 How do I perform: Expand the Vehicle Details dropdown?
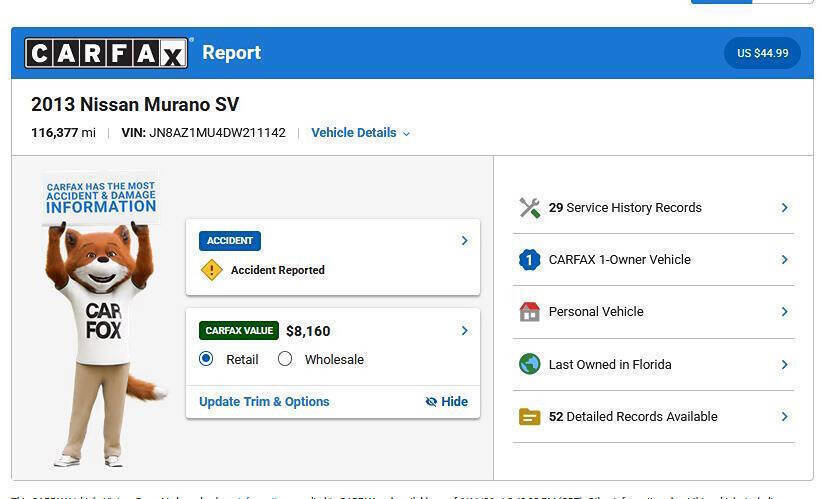pos(360,133)
